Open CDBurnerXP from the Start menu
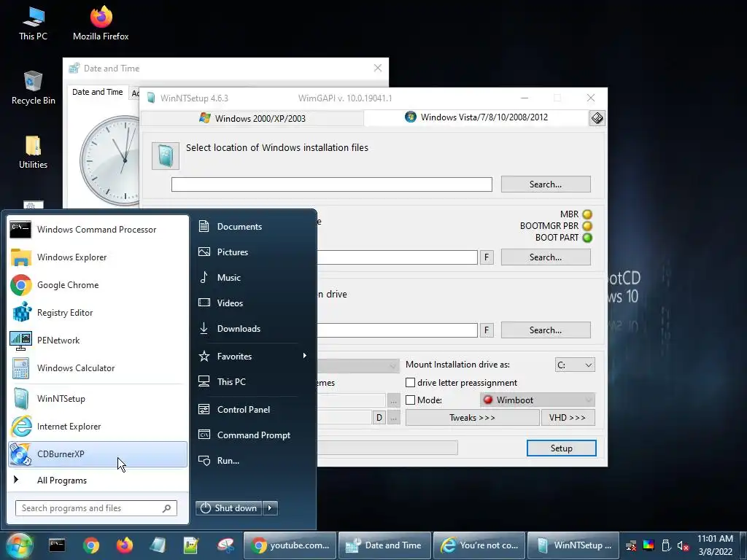747x560 pixels. point(97,454)
